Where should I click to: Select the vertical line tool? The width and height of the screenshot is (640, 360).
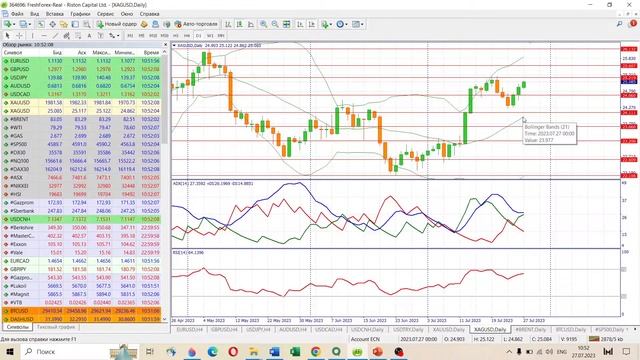click(33, 36)
